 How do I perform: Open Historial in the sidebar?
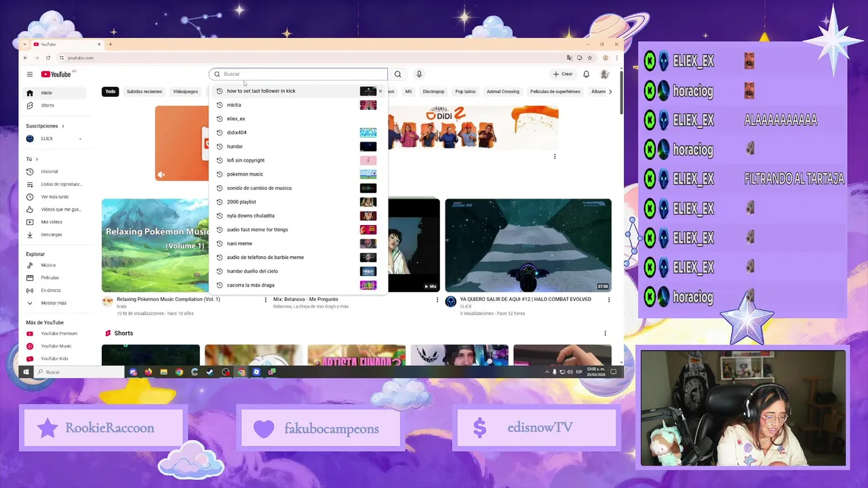(56, 171)
